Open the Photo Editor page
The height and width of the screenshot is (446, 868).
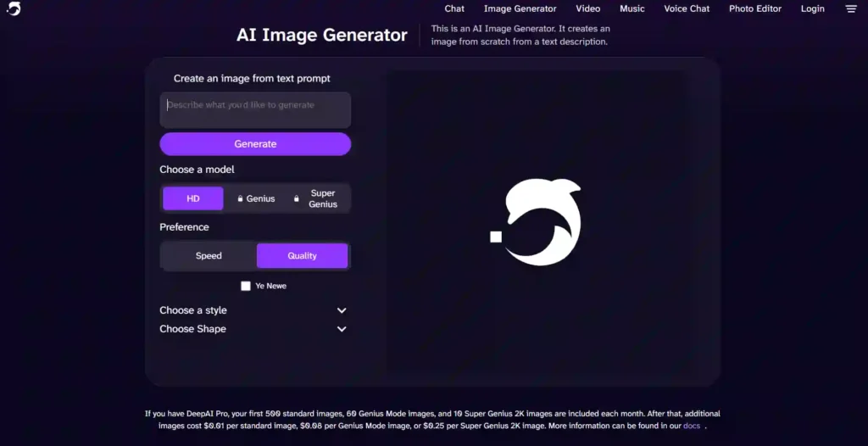[755, 8]
